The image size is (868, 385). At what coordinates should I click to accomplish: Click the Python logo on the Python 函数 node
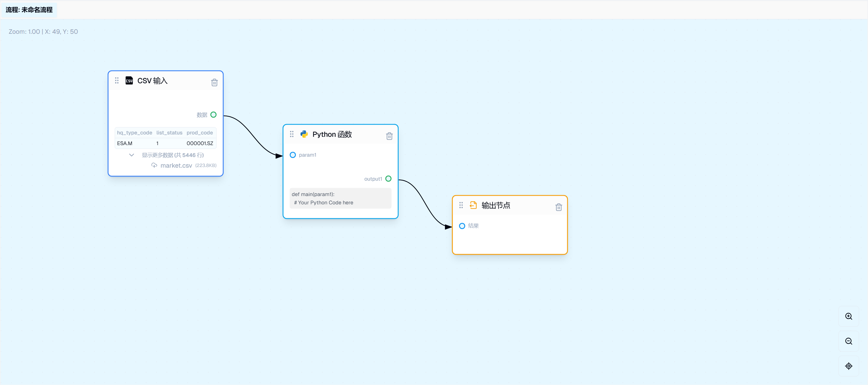(304, 134)
